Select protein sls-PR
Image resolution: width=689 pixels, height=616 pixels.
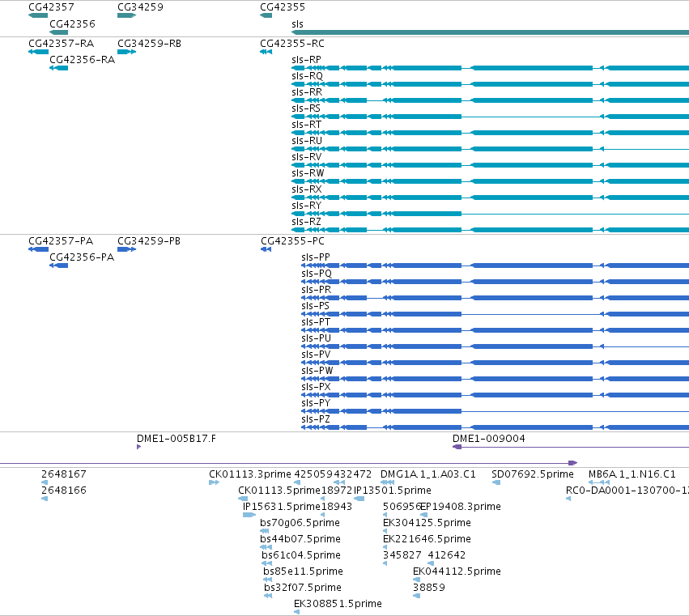317,290
